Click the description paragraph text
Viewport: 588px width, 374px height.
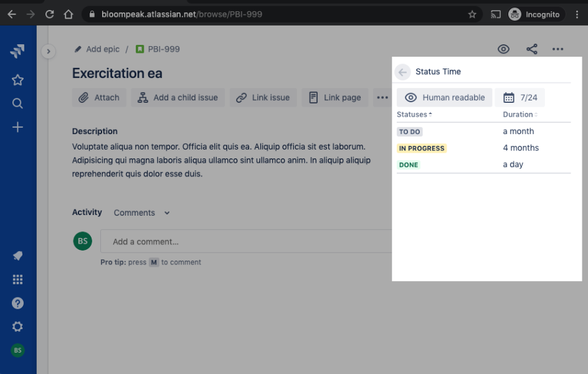point(221,160)
